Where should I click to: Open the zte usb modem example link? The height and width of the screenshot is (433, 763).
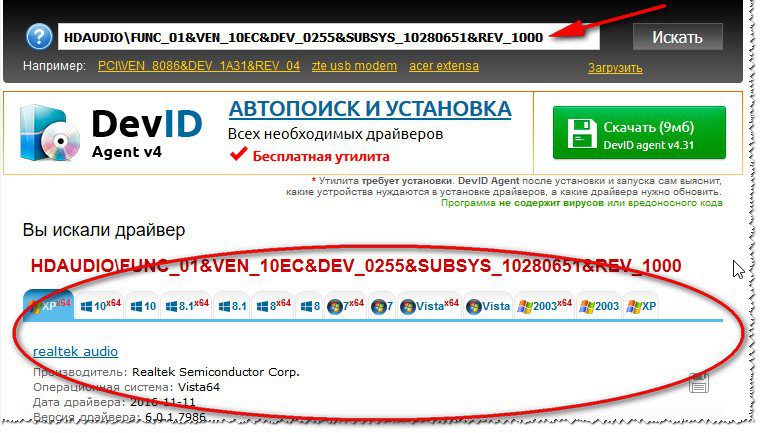(x=354, y=66)
